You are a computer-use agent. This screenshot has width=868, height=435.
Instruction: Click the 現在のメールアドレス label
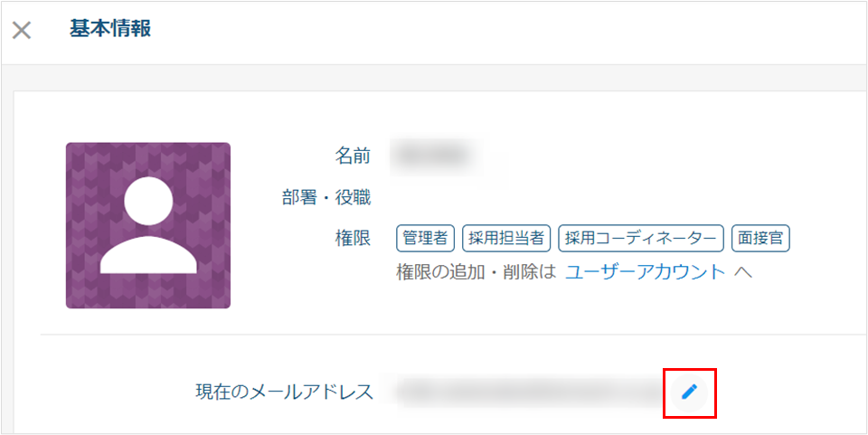pos(285,392)
